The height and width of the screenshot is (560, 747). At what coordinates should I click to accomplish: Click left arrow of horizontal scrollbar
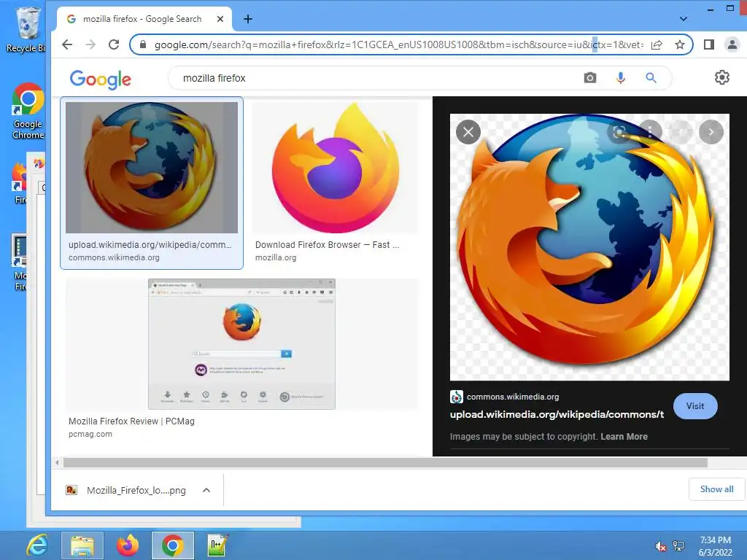pyautogui.click(x=57, y=463)
